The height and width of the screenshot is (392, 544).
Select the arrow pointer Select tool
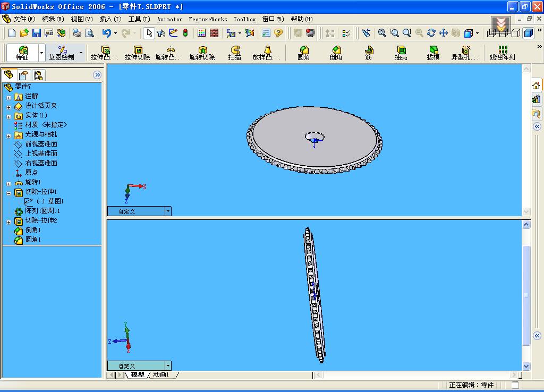[149, 33]
